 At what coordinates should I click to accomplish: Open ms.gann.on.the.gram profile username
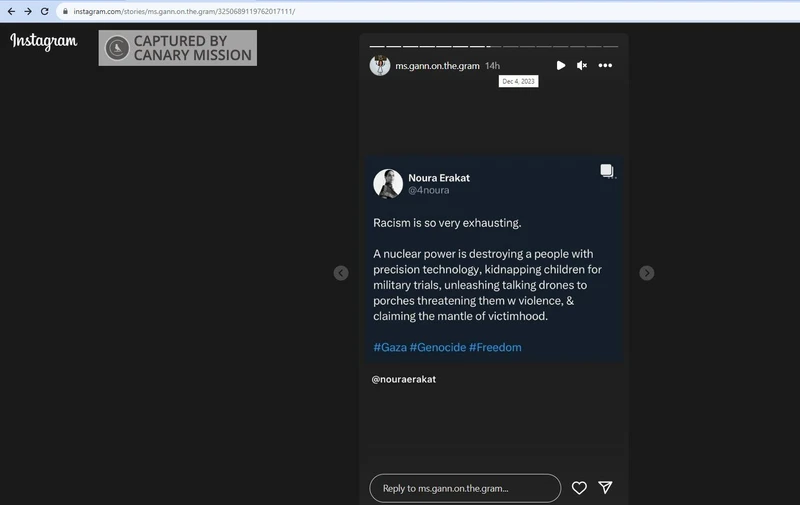(x=437, y=66)
